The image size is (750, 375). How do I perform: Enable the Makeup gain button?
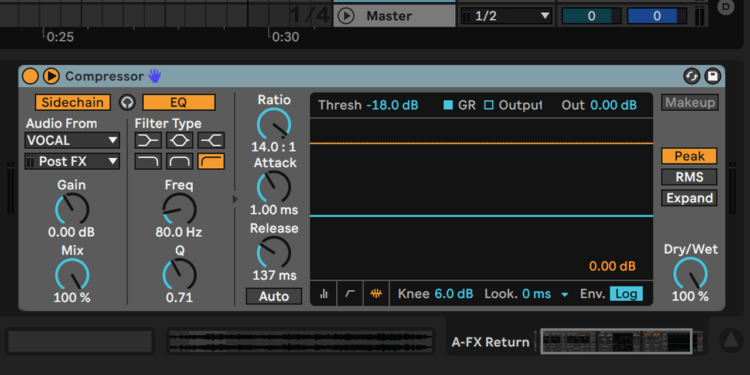click(690, 102)
